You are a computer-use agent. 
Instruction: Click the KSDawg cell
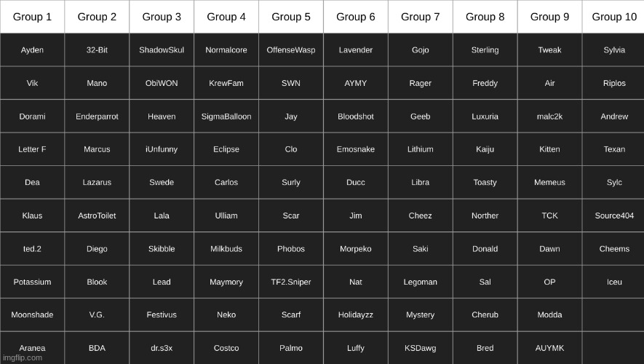(420, 348)
